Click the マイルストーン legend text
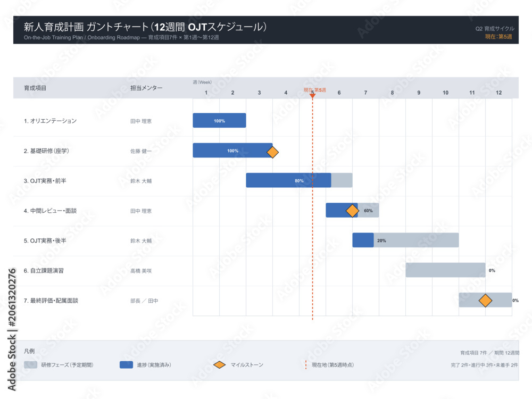 pos(247,365)
